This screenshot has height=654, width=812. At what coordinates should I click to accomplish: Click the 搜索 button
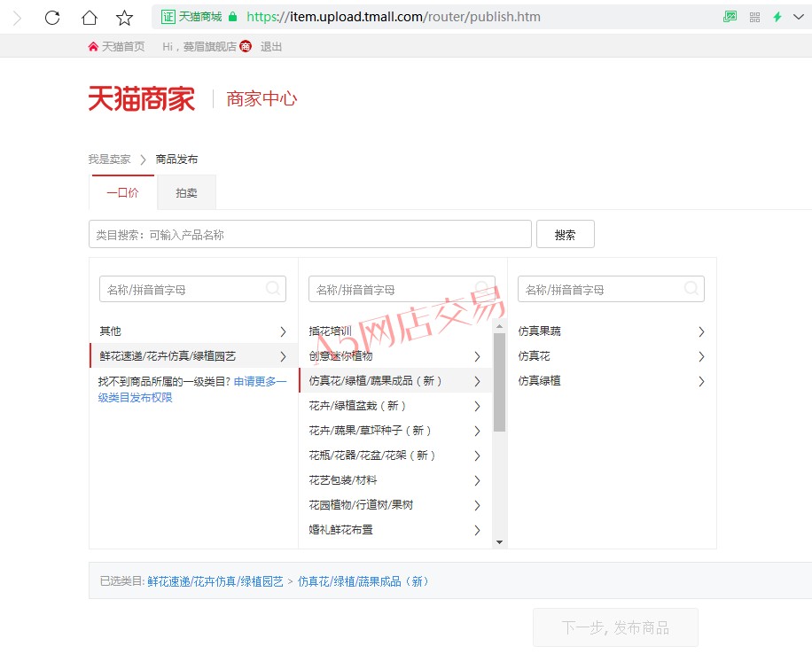pos(565,235)
